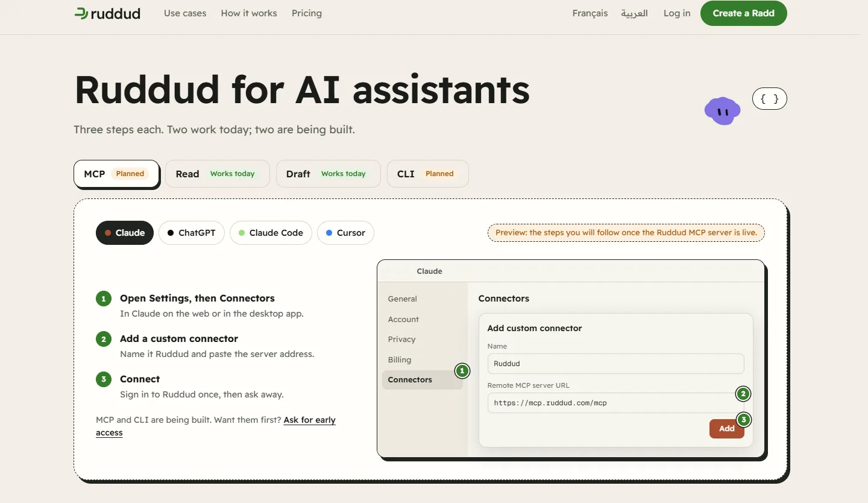Click the "Sign in to Ruddud once" description
Viewport: 868px width, 503px height.
202,394
